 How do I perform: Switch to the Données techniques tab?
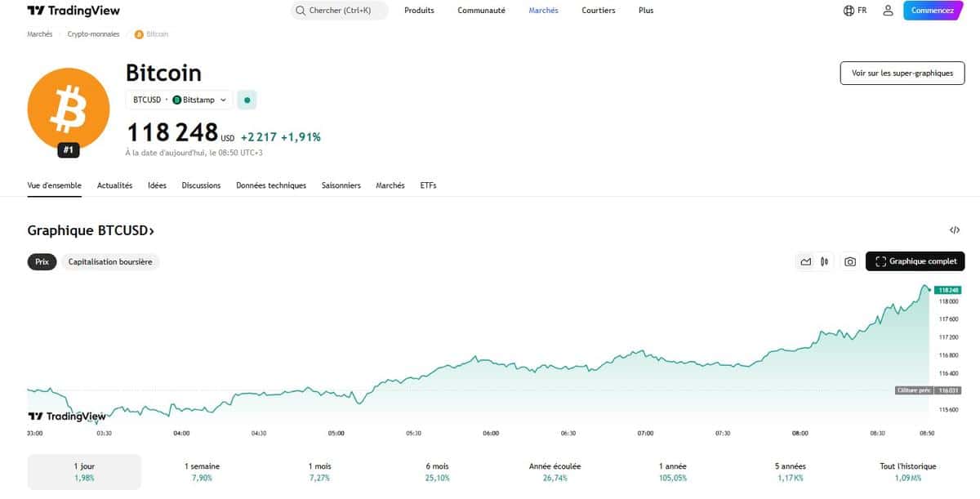(x=271, y=185)
